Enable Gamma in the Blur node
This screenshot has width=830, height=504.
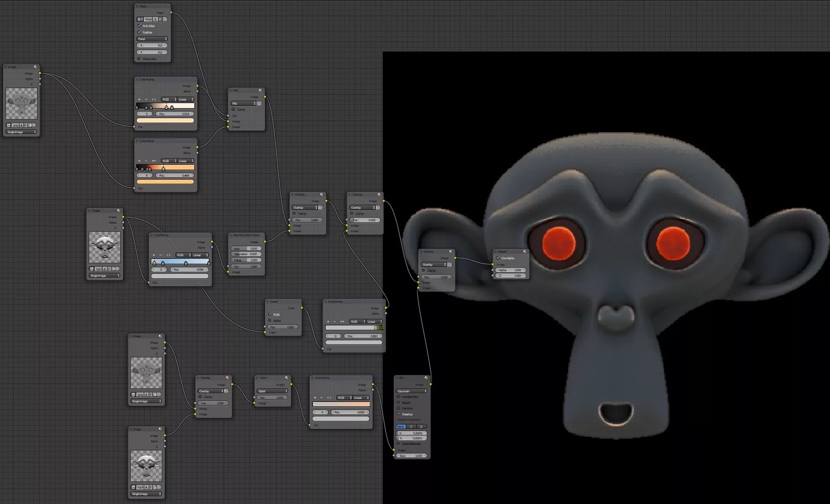pos(399,408)
